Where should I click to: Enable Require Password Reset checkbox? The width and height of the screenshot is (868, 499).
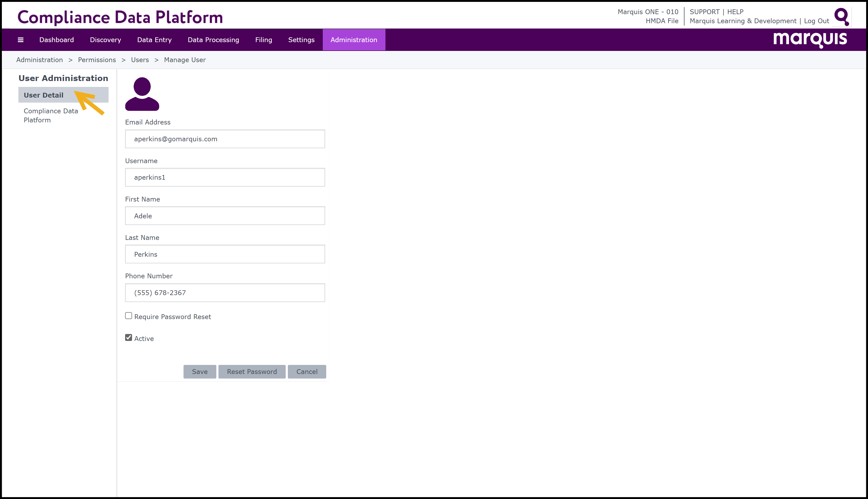click(129, 316)
